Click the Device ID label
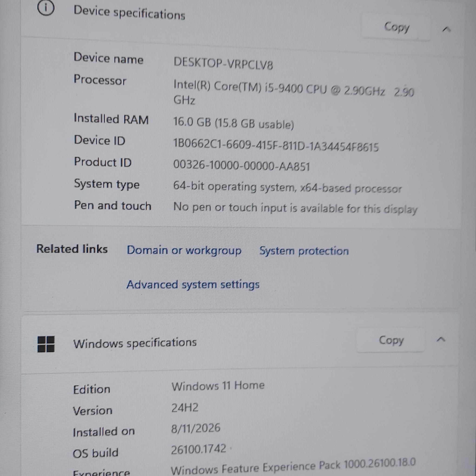This screenshot has height=476, width=476. [x=99, y=140]
